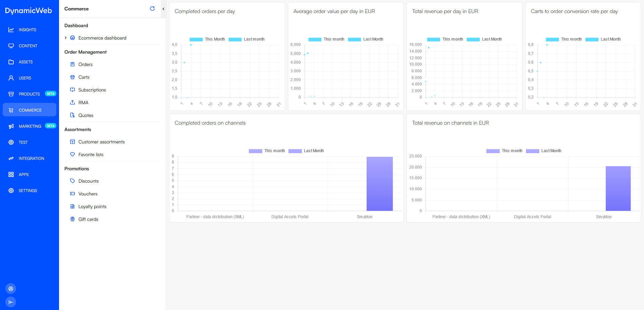Open the INTEGRATION menu label
The width and height of the screenshot is (644, 310).
pos(32,159)
